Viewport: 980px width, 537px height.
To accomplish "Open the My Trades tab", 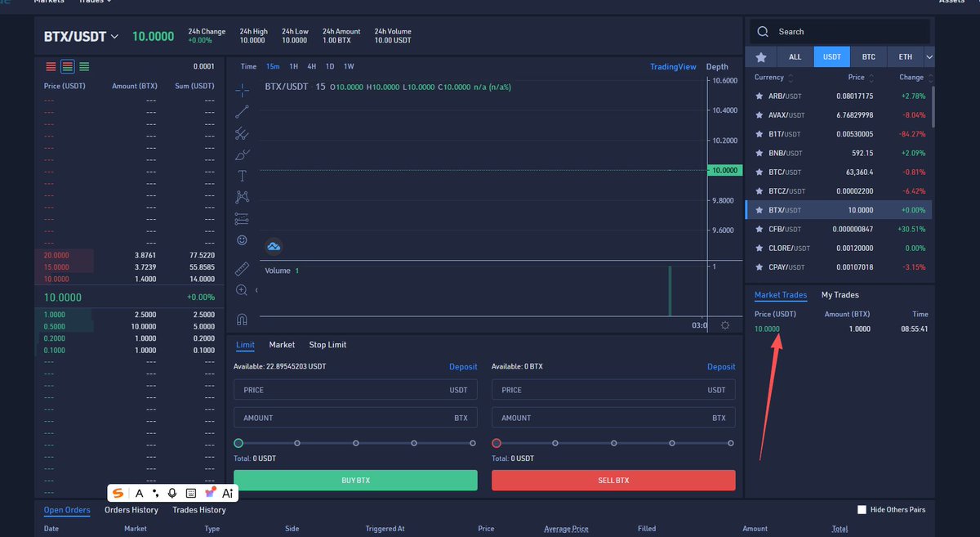I will [840, 295].
